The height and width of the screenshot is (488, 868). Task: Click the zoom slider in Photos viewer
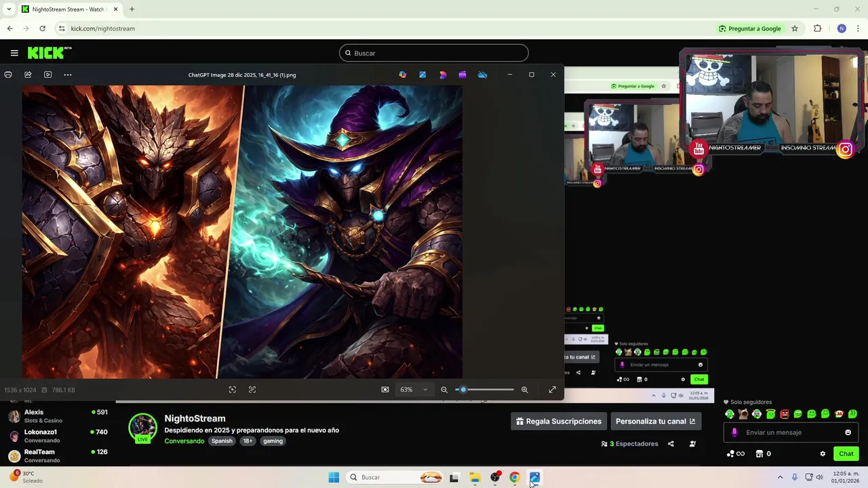484,390
